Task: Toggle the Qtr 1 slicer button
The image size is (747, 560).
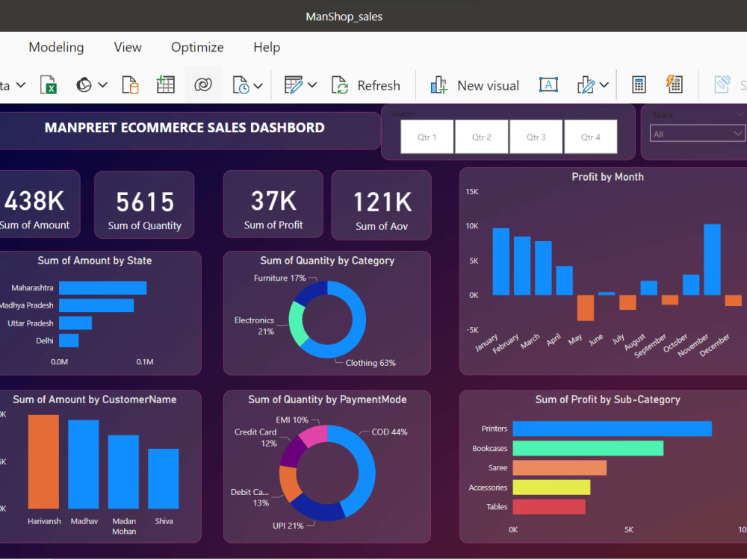Action: pos(427,137)
